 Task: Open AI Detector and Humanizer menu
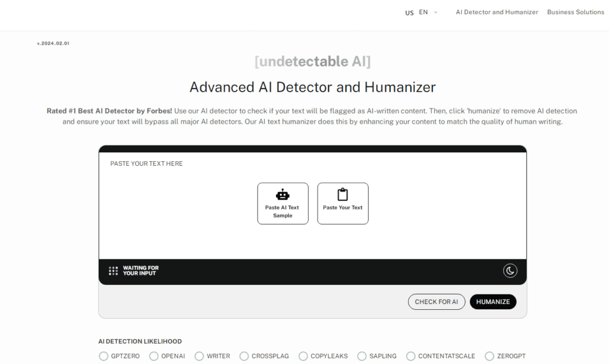pyautogui.click(x=497, y=12)
